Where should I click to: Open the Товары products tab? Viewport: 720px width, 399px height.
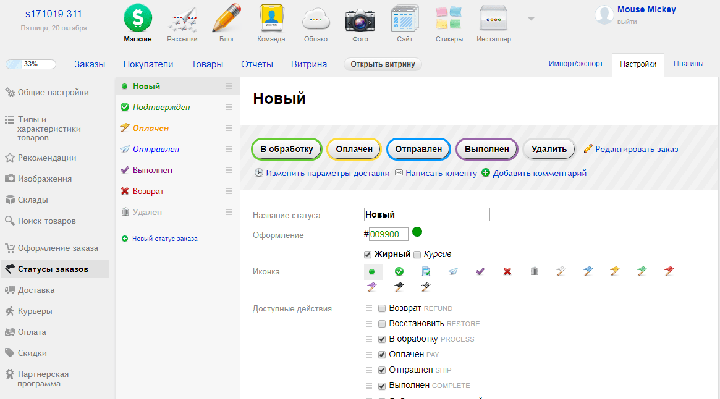207,64
